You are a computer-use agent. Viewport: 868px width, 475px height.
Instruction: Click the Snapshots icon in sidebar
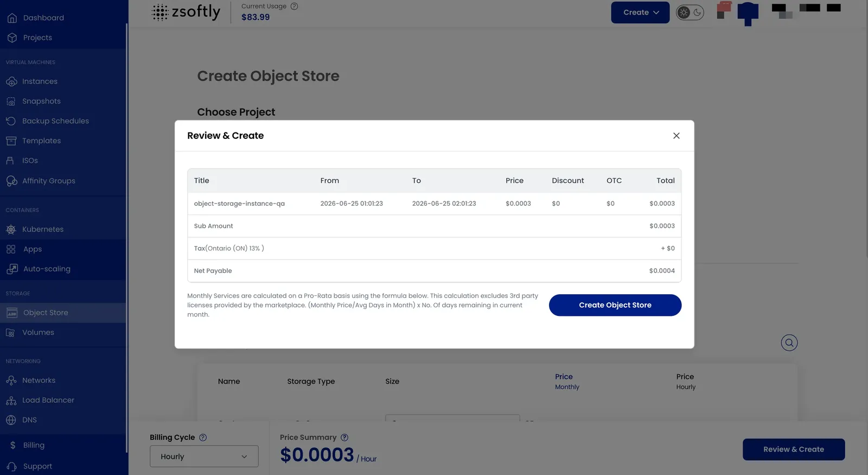(11, 102)
